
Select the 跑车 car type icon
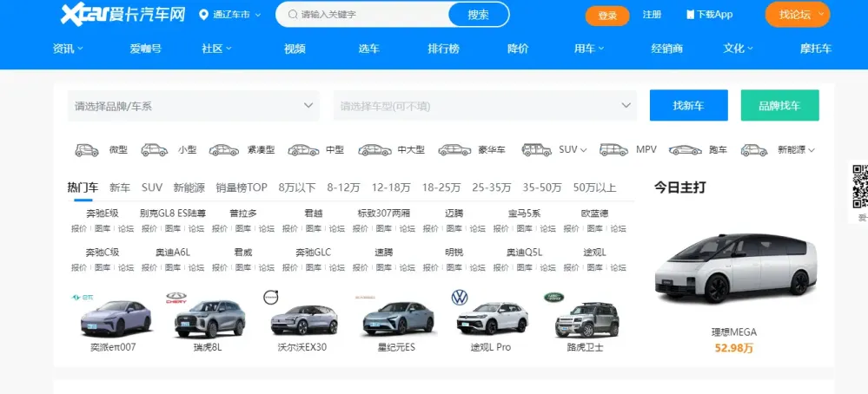[685, 150]
